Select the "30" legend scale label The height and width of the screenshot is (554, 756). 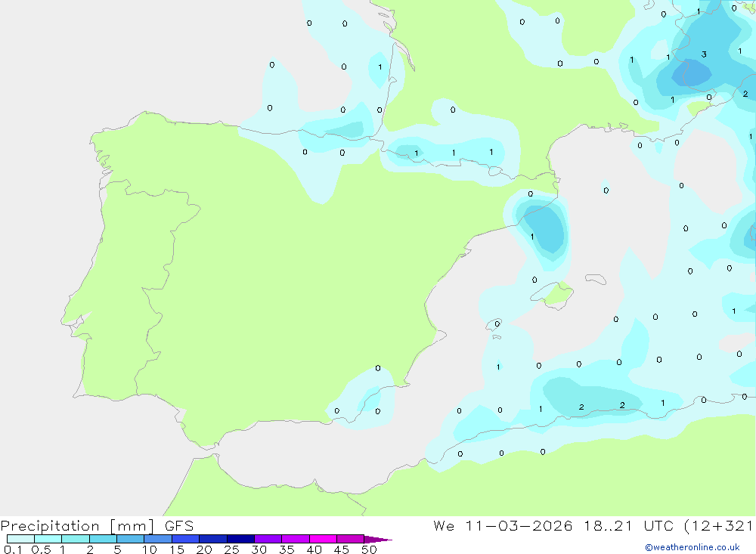[x=259, y=549]
